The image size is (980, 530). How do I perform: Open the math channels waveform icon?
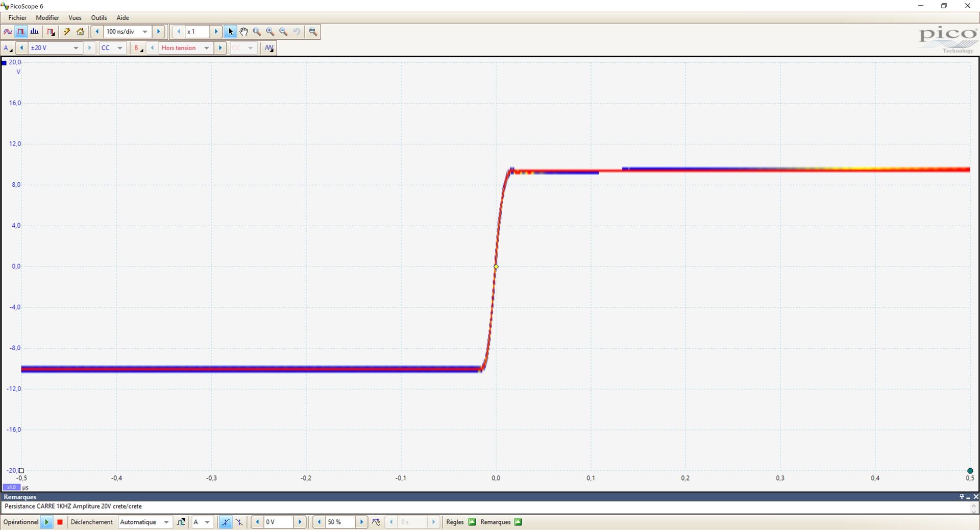coord(269,48)
